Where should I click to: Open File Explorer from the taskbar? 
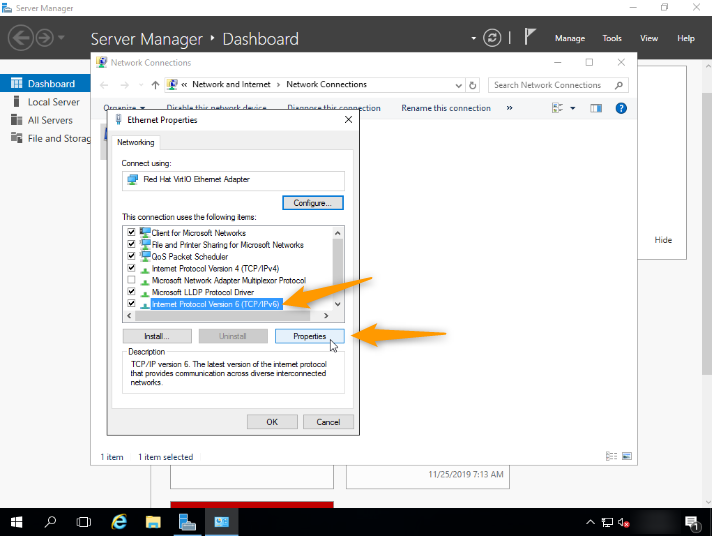(153, 522)
